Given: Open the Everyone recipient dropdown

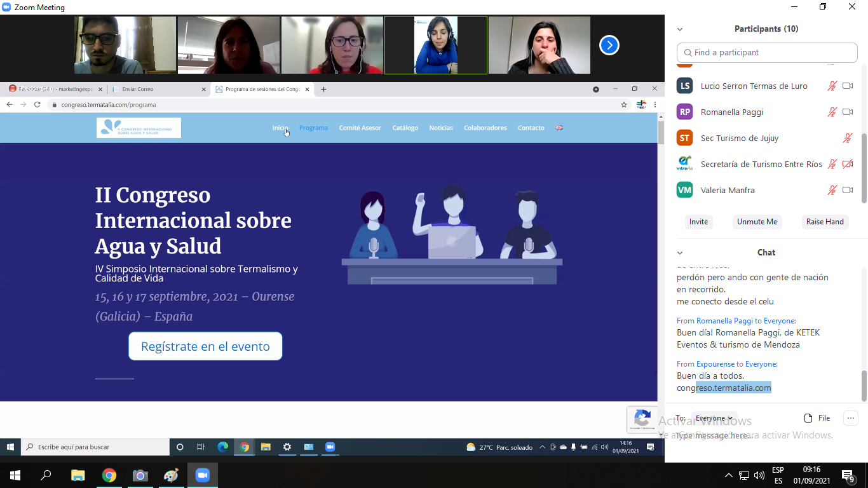Looking at the screenshot, I should click(x=714, y=418).
